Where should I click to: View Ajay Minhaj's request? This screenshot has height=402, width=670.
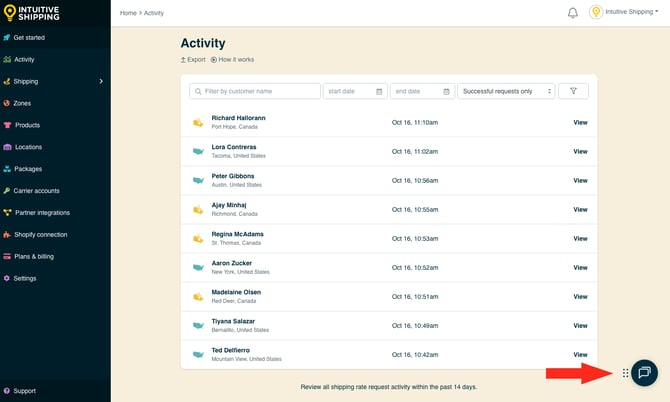pos(580,210)
